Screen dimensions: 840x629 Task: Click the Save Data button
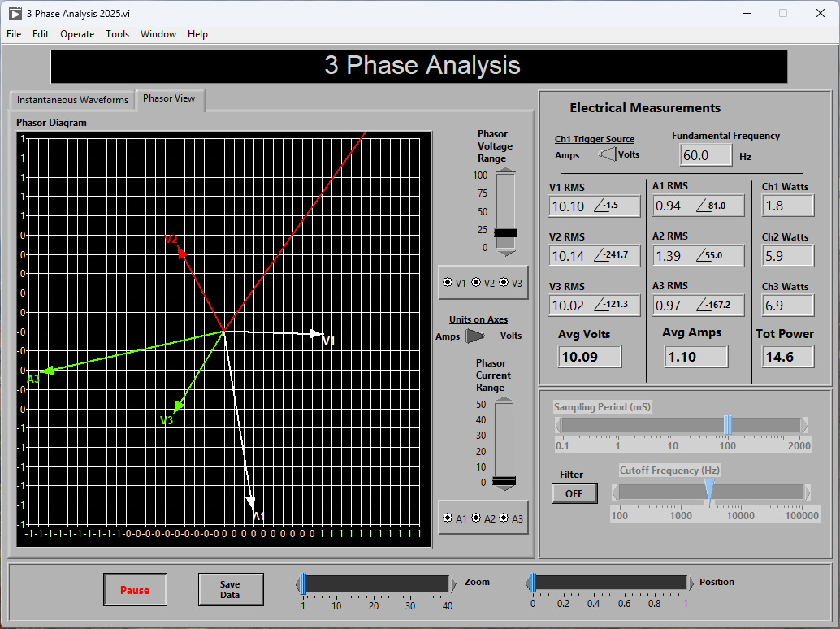tap(230, 589)
